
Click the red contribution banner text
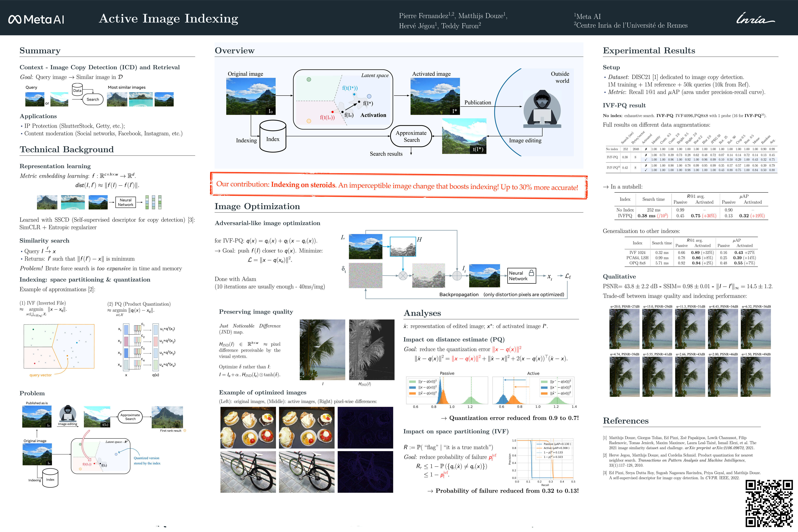397,186
